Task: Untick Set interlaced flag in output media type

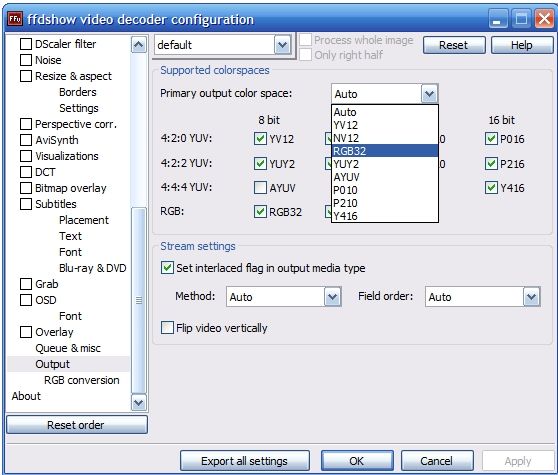Action: click(167, 268)
